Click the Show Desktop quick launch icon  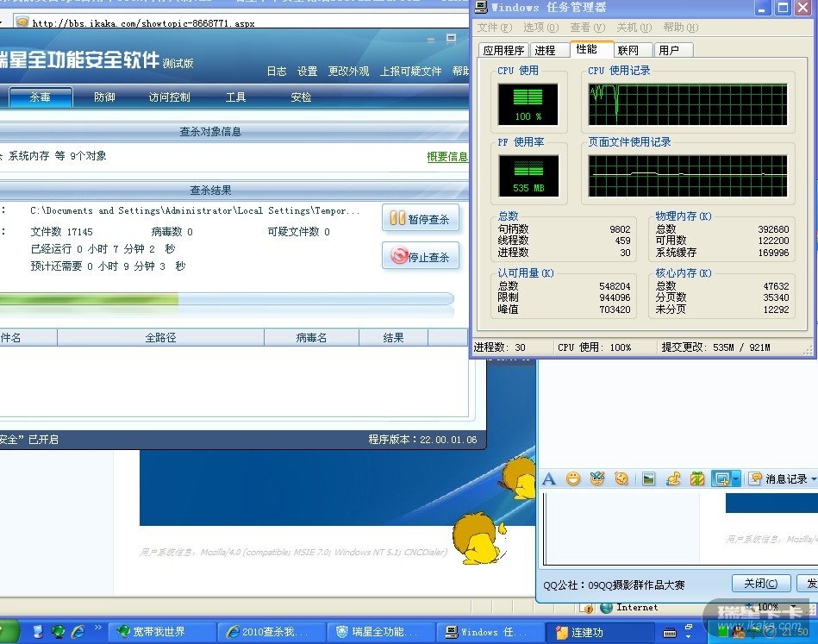click(x=38, y=631)
